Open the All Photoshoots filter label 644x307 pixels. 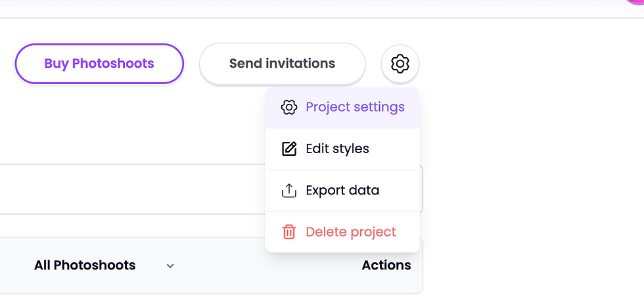pyautogui.click(x=85, y=266)
